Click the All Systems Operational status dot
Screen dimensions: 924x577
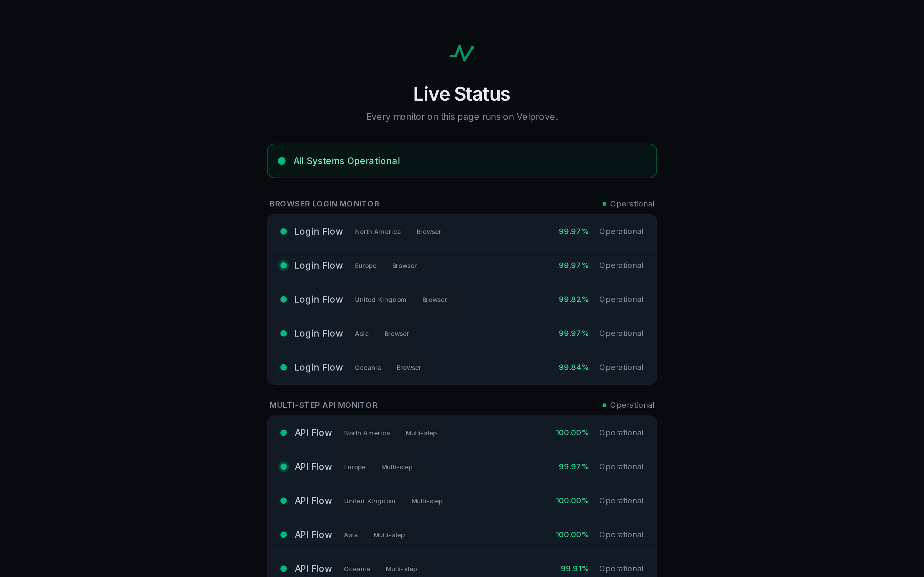(x=282, y=161)
